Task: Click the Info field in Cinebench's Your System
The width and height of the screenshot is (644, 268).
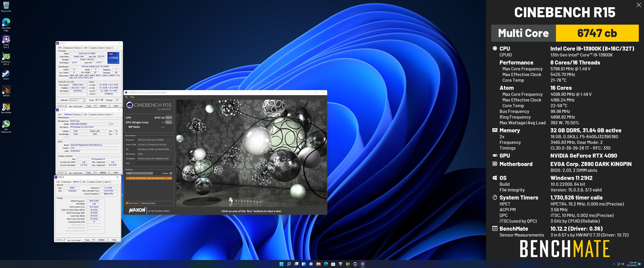Action: coord(154,163)
